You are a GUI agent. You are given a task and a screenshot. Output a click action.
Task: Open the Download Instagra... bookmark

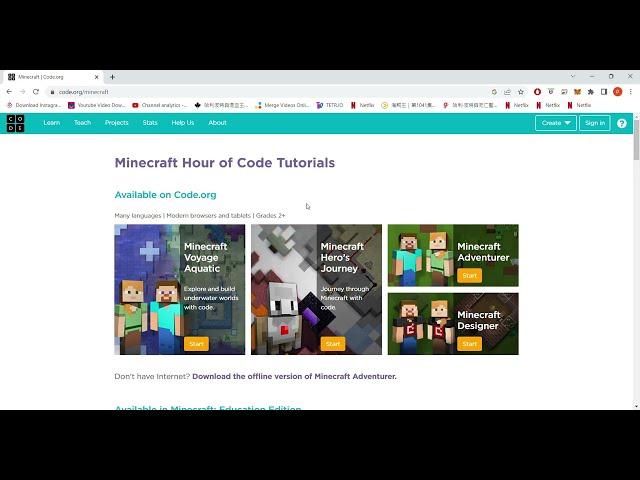34,105
